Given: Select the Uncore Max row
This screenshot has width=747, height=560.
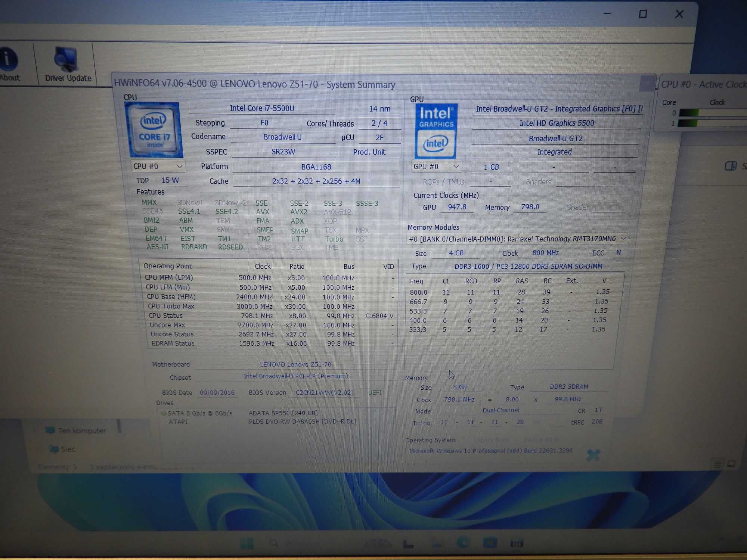Looking at the screenshot, I should 271,325.
